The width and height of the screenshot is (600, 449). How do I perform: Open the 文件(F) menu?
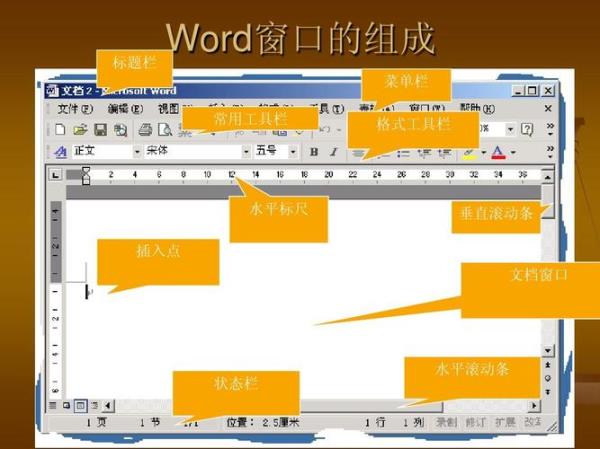(x=75, y=109)
